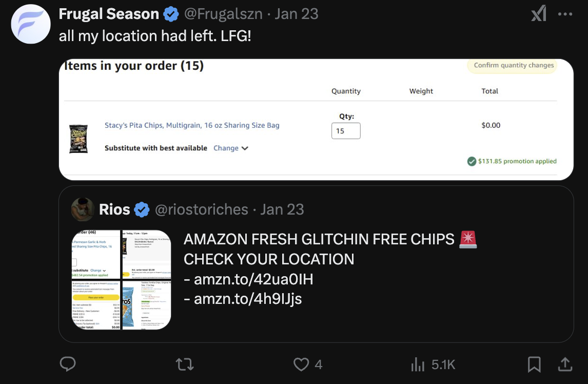This screenshot has width=588, height=384.
Task: Click Frugal Season's verified badge
Action: (171, 14)
